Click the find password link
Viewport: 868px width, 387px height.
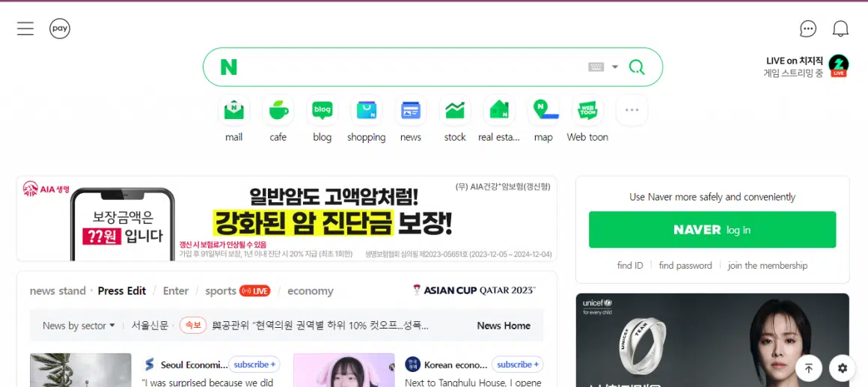click(685, 266)
